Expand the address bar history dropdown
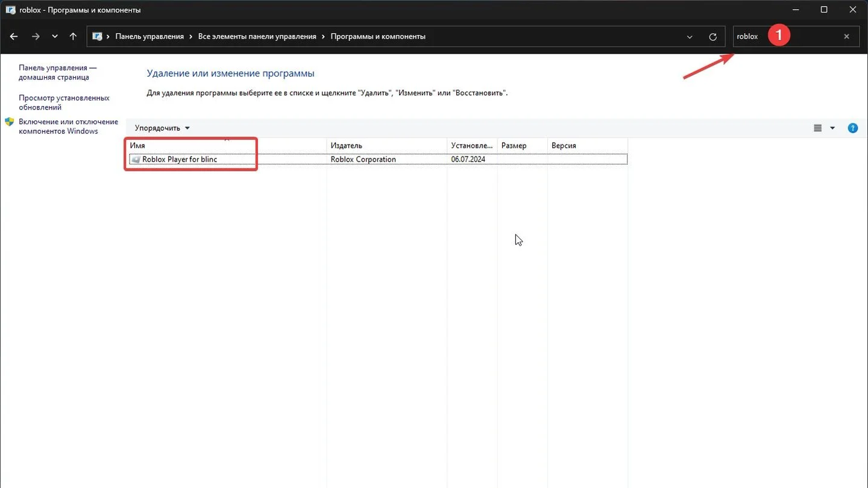Screen dimensions: 868x488 [690, 37]
